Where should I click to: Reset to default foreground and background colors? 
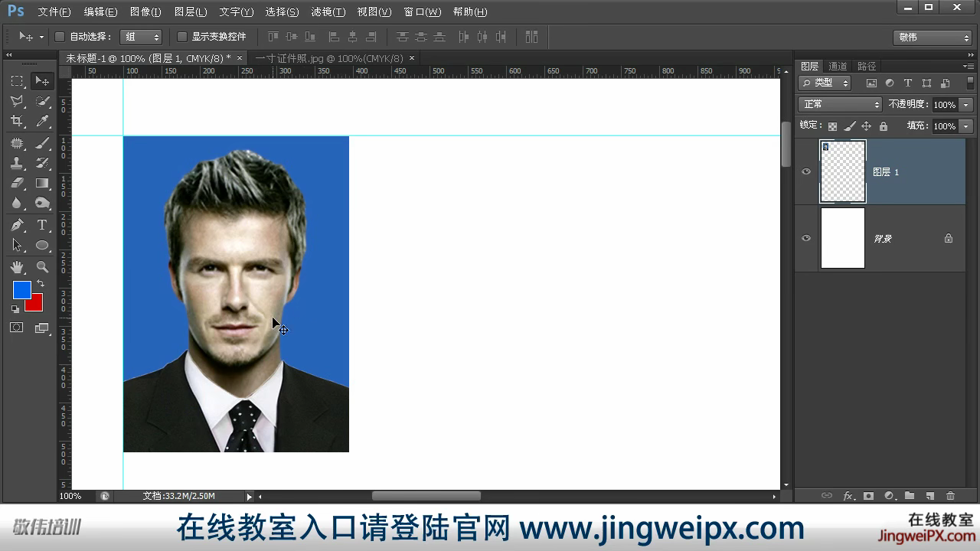(15, 308)
